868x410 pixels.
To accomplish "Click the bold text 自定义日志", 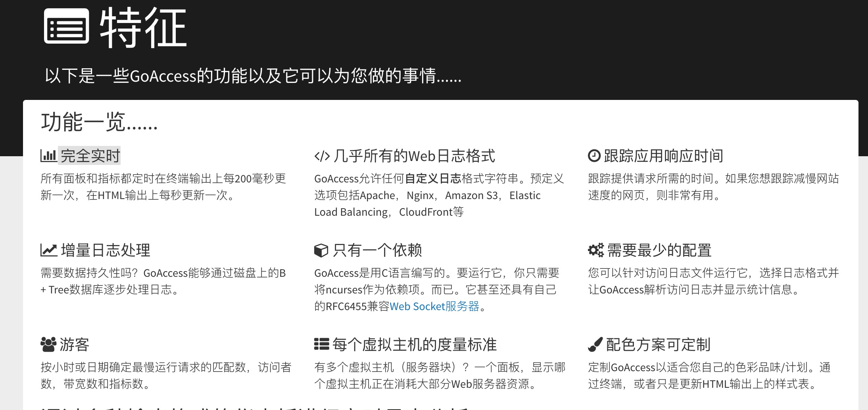I will [433, 179].
